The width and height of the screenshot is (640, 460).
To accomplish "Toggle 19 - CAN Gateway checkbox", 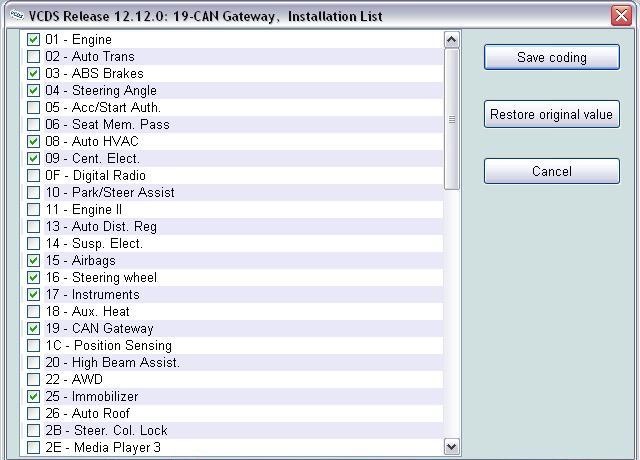I will (x=33, y=329).
